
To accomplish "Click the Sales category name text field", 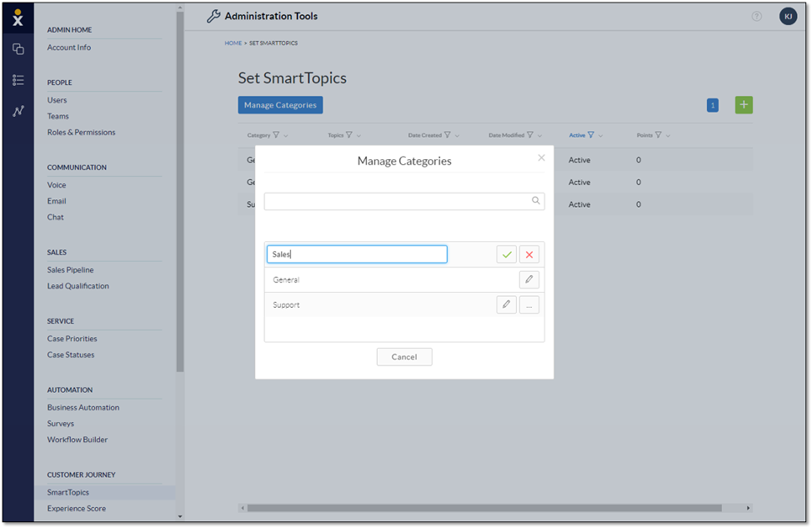I will pos(357,254).
